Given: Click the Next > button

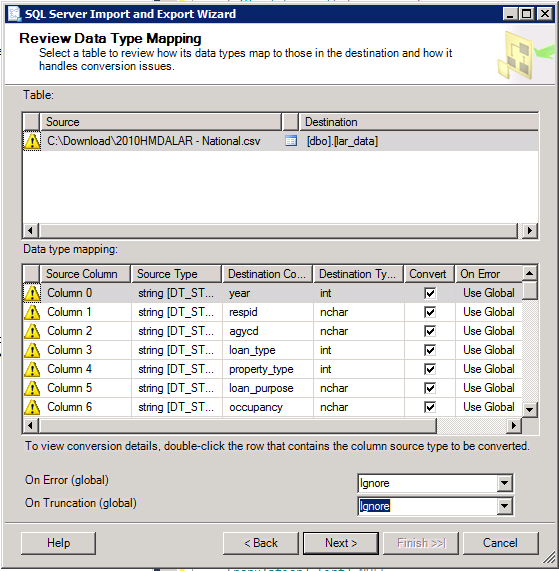Looking at the screenshot, I should (x=341, y=543).
